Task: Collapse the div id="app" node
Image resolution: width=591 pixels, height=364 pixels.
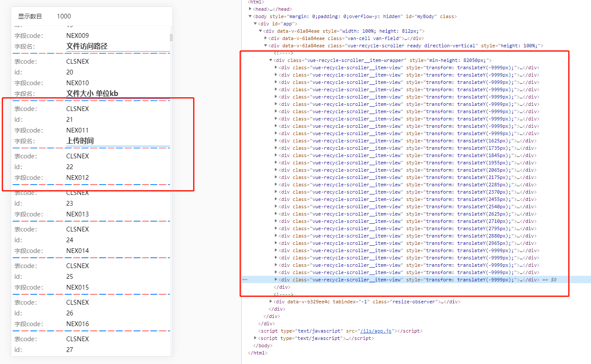Action: coord(255,23)
